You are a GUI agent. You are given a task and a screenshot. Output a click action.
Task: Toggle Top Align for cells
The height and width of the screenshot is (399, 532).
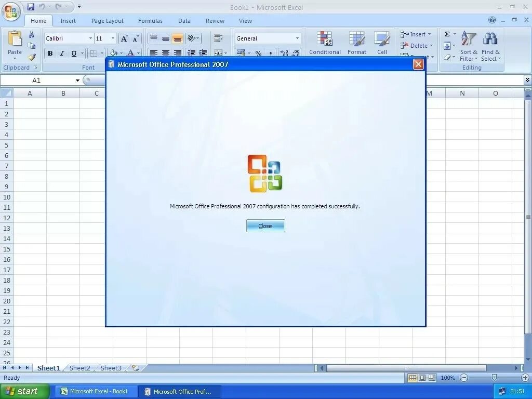click(154, 38)
